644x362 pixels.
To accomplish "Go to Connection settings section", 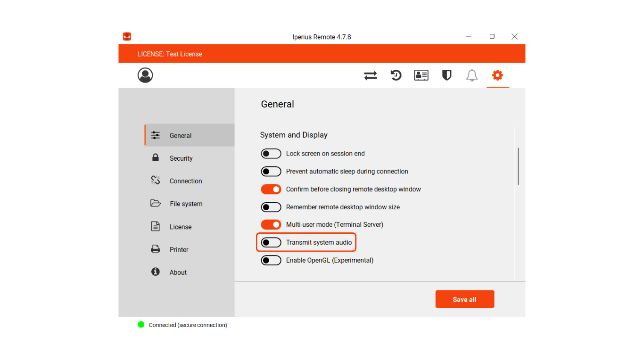I will [x=185, y=181].
